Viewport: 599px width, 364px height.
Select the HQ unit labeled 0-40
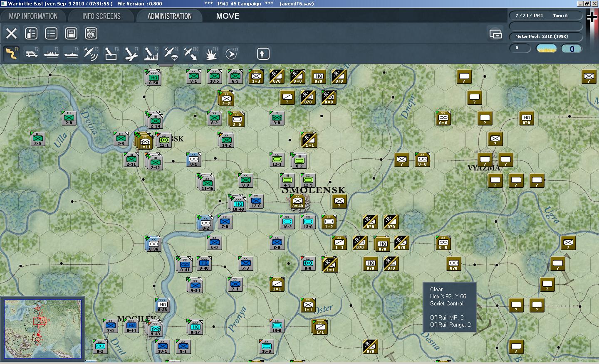point(204,264)
